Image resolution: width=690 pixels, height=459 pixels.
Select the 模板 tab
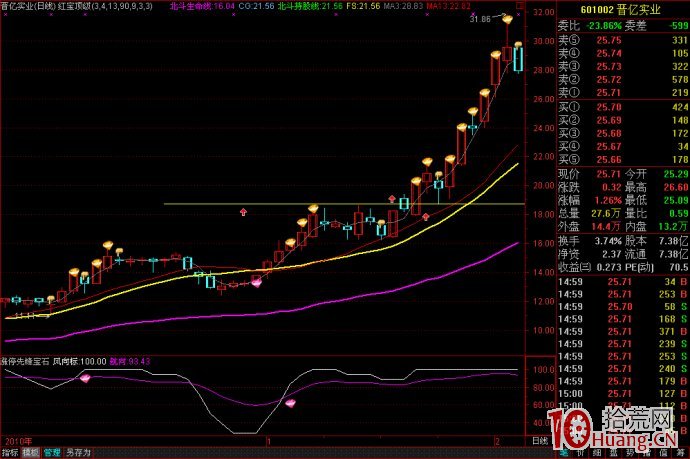click(31, 453)
